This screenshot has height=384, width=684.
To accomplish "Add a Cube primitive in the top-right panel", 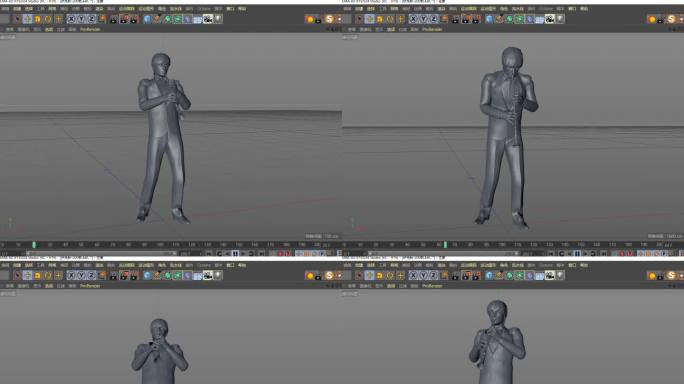I will coord(489,19).
